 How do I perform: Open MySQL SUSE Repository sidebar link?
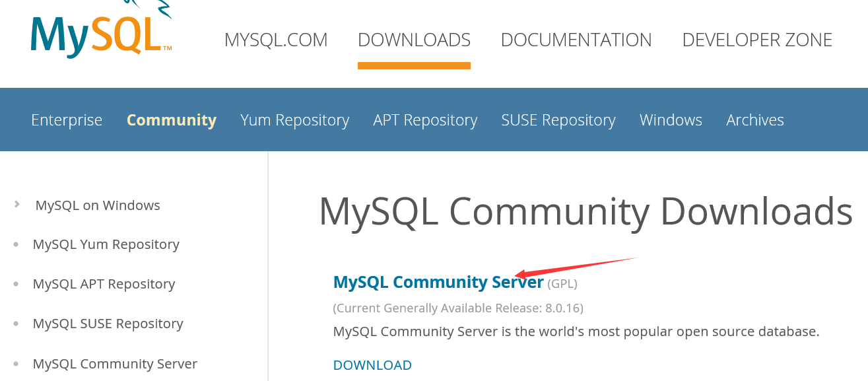point(108,324)
